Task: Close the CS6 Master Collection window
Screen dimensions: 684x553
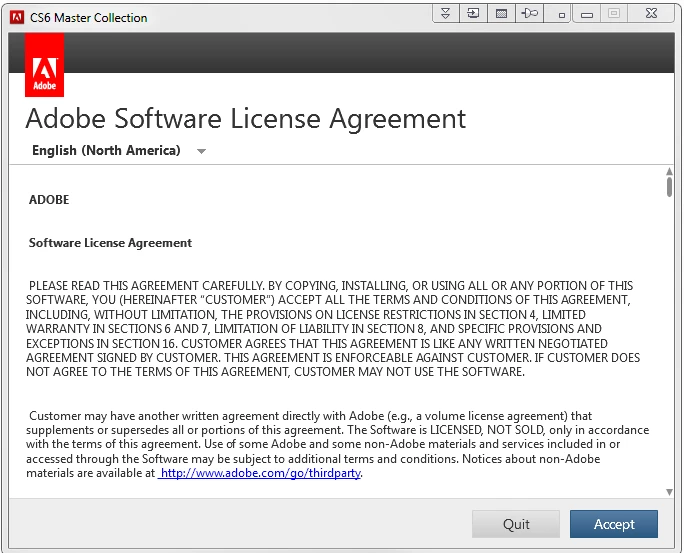Action: (x=651, y=13)
